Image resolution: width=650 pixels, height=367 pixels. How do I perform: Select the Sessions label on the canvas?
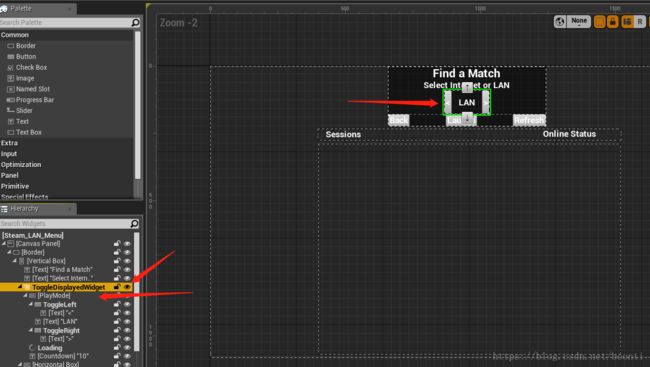pos(343,134)
